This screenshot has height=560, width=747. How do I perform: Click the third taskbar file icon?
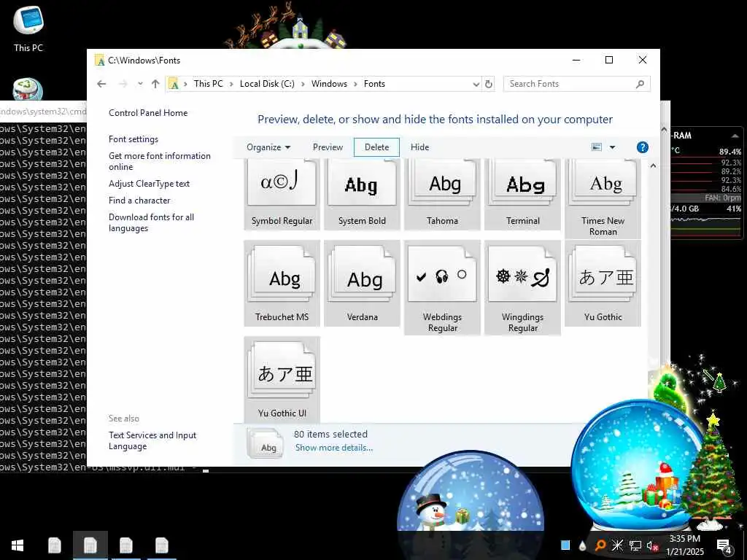point(125,545)
